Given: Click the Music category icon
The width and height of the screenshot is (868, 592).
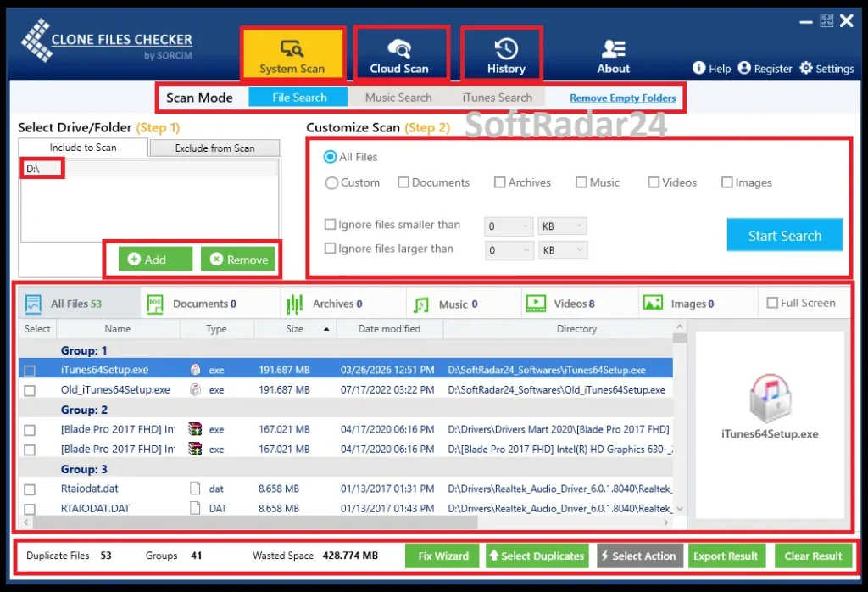Looking at the screenshot, I should tap(421, 304).
